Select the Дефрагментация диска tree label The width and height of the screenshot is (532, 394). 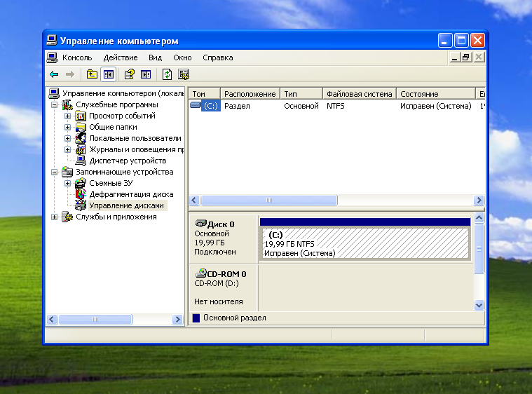131,194
